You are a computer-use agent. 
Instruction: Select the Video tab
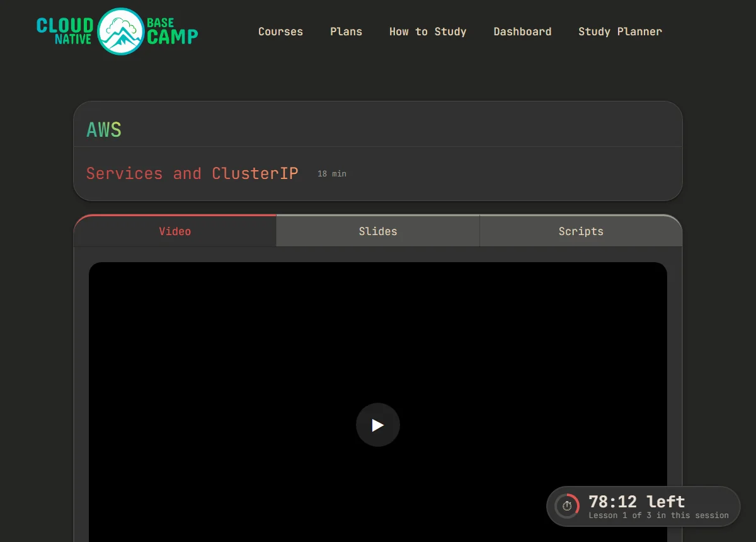point(175,231)
